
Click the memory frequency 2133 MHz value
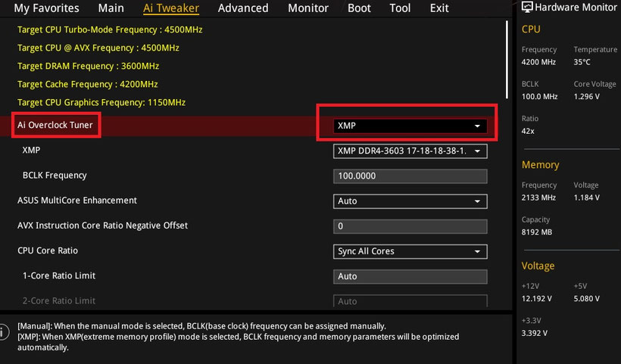pyautogui.click(x=538, y=198)
